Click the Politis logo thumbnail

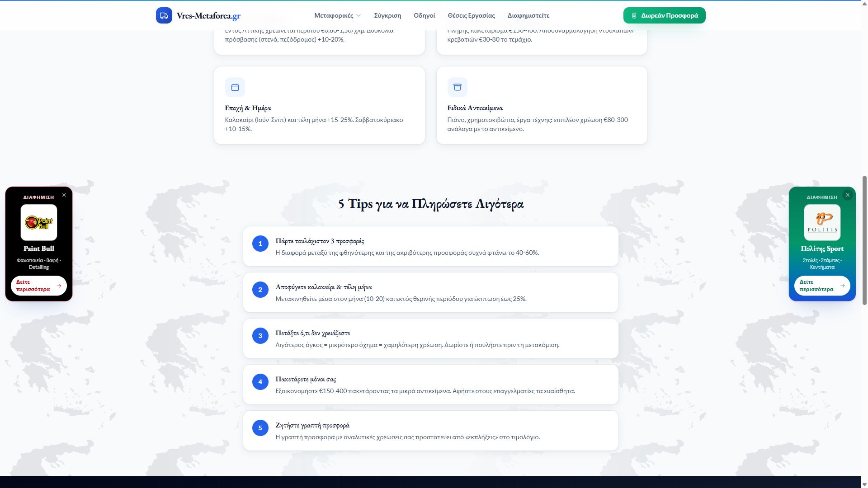pos(822,222)
